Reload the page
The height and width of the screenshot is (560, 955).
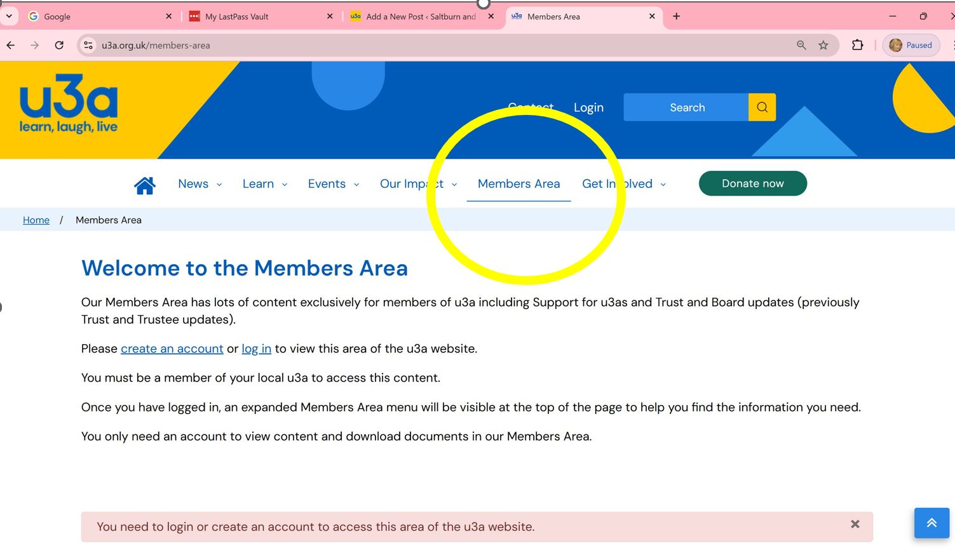[59, 45]
